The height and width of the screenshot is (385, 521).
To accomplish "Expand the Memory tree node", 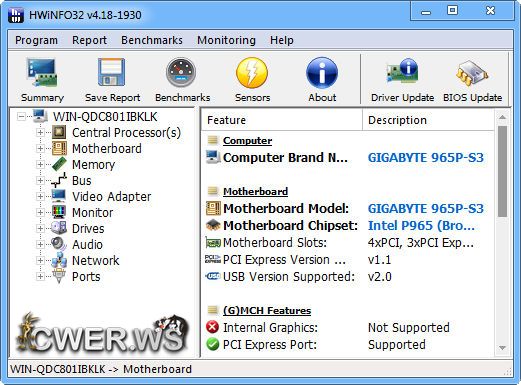I will [40, 164].
